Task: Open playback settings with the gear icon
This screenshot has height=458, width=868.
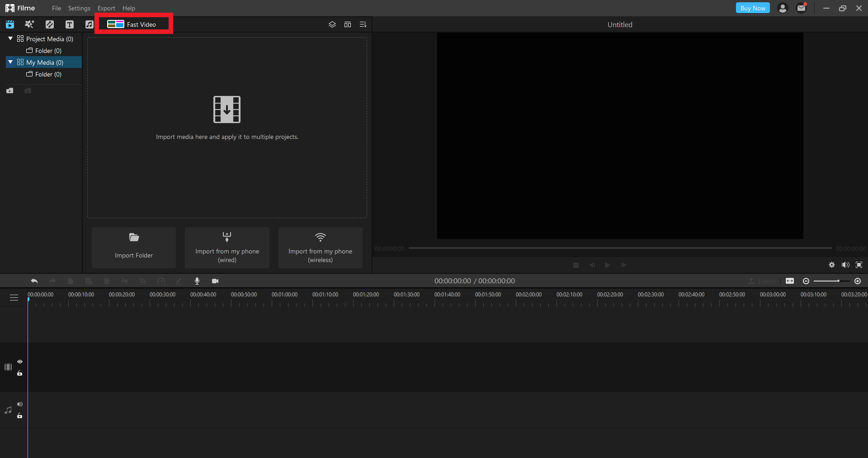Action: coord(832,265)
